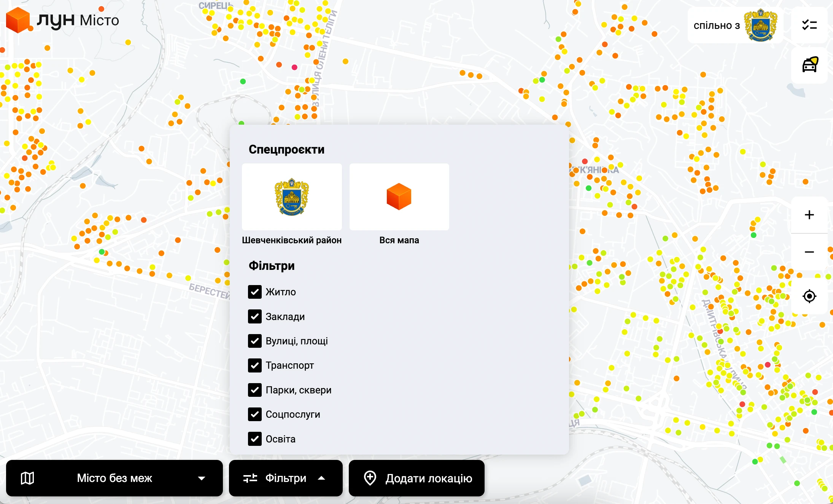The image size is (833, 504).
Task: Click the car with tag icon
Action: [x=809, y=65]
